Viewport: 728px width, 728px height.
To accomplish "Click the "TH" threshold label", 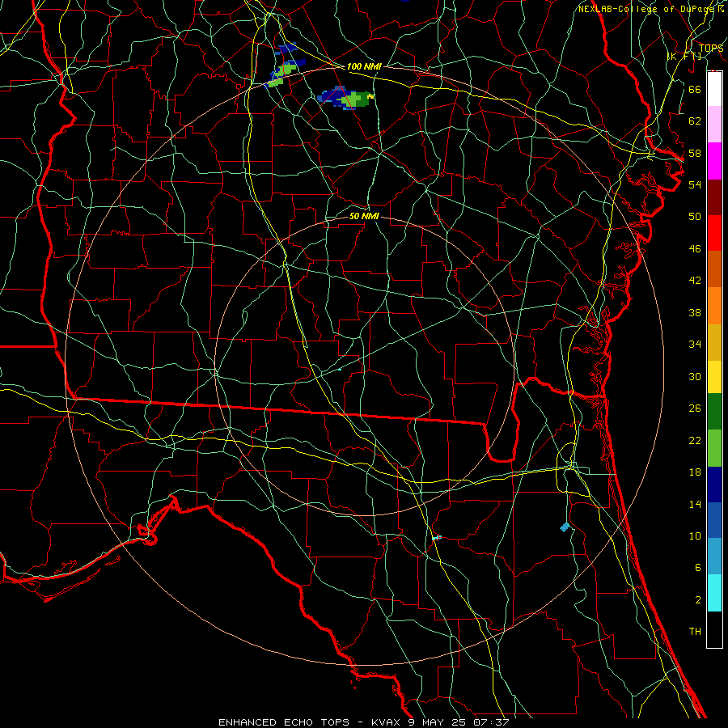I will click(695, 632).
